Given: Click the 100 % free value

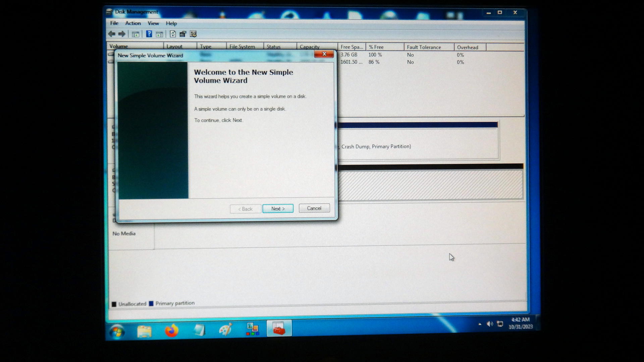Looking at the screenshot, I should pyautogui.click(x=375, y=55).
